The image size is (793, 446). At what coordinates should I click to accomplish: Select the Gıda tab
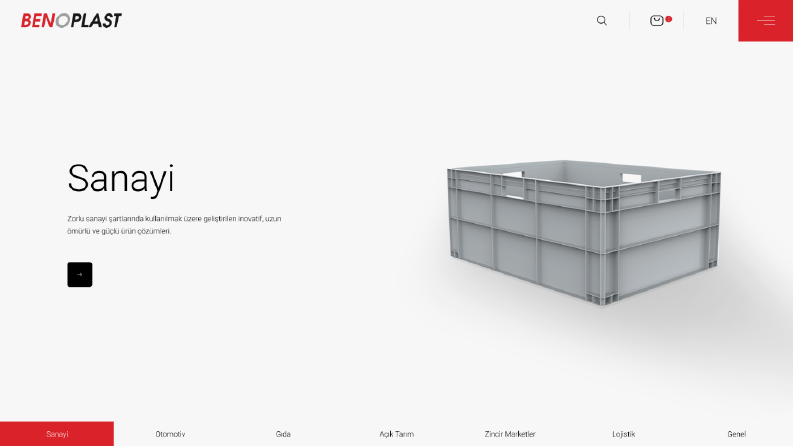click(283, 434)
